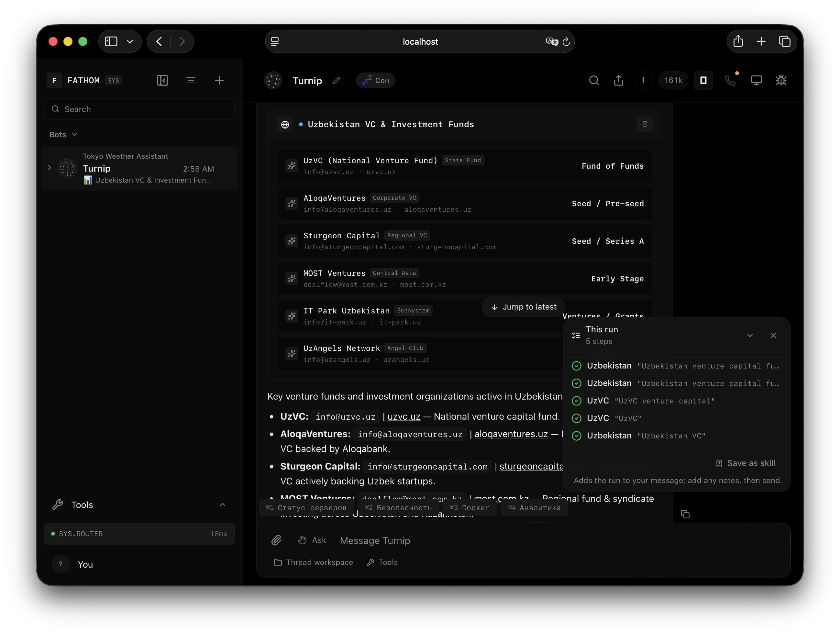The width and height of the screenshot is (840, 634).
Task: Click the 161k token count badge
Action: pyautogui.click(x=673, y=80)
